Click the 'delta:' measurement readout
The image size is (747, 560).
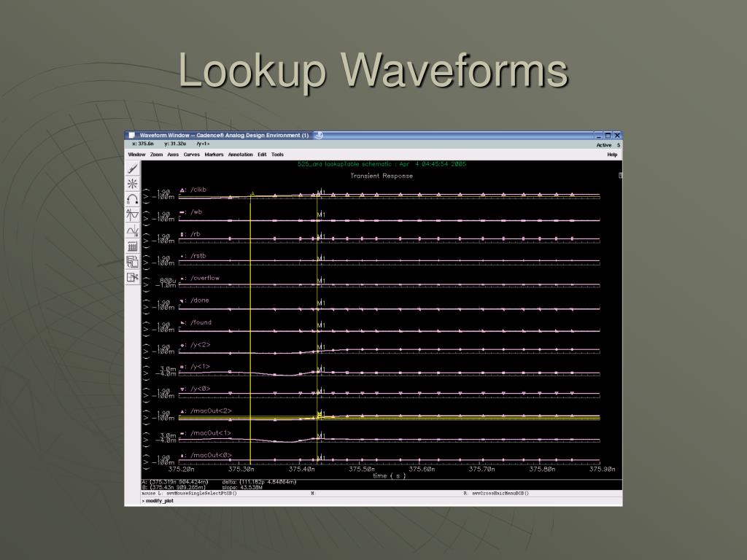[259, 482]
